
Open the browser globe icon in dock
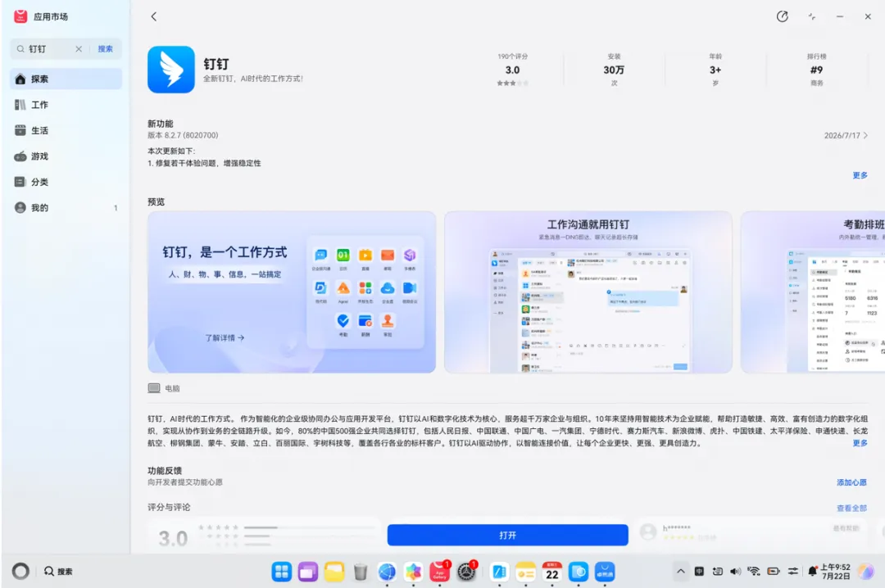click(x=387, y=572)
